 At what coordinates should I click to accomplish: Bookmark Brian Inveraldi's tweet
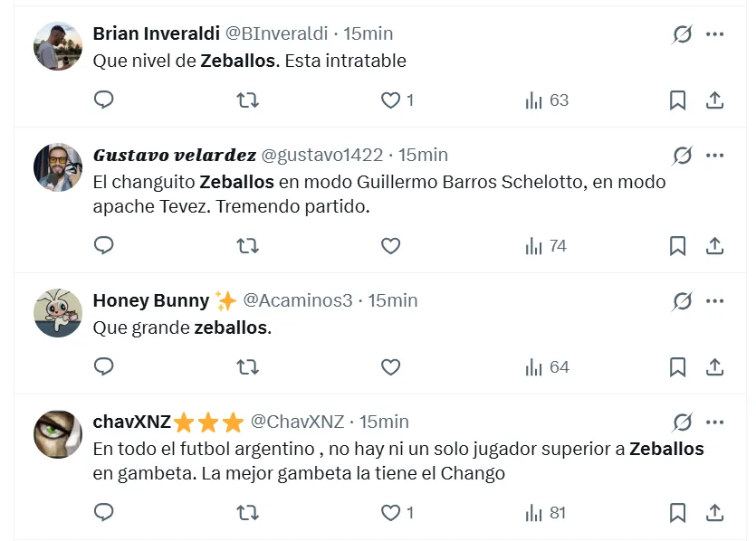(x=677, y=100)
